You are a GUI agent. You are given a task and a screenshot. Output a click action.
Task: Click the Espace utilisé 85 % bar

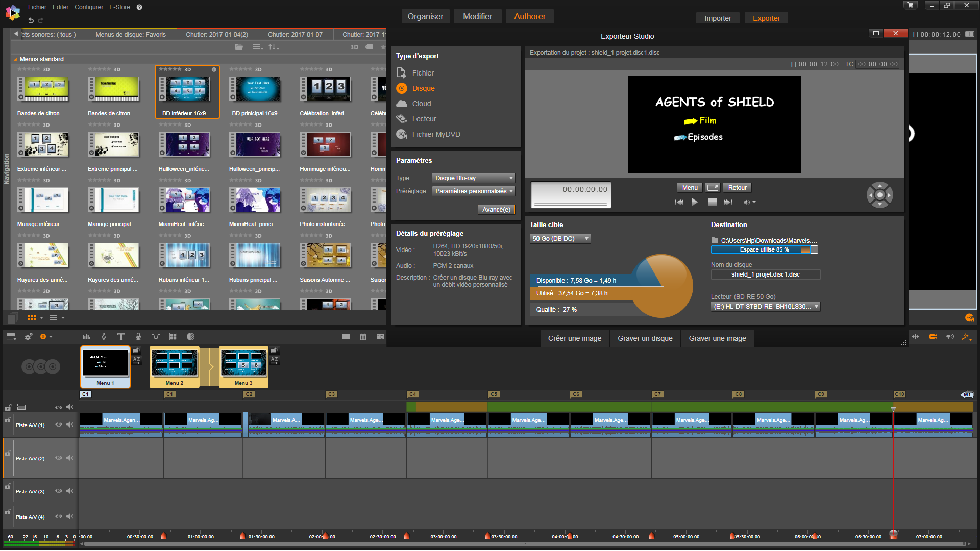point(764,249)
